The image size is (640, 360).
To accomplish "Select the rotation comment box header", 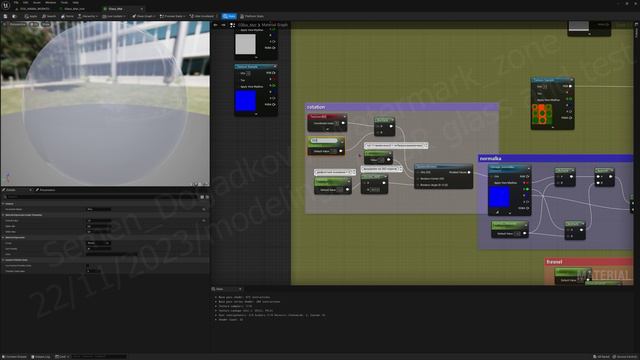I will [402, 107].
